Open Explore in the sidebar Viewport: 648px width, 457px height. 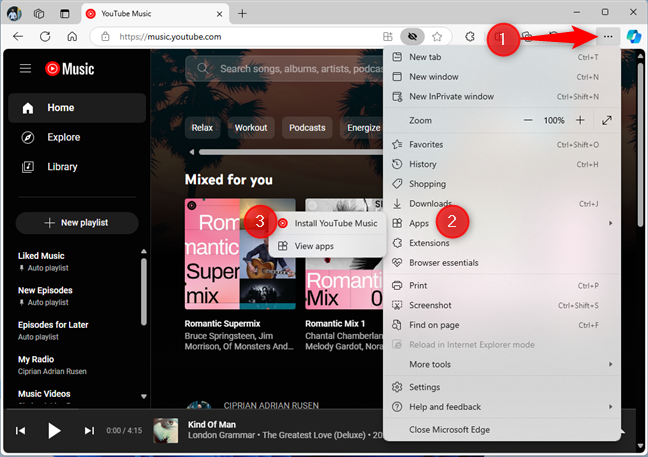[77, 137]
